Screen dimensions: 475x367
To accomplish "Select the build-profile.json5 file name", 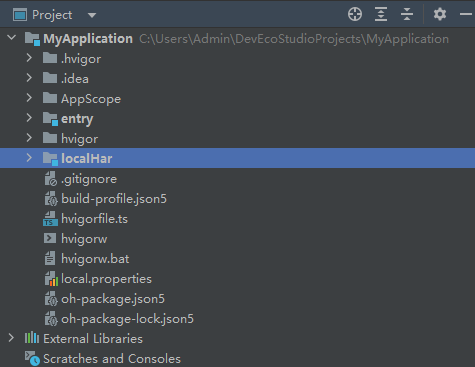I will click(x=114, y=199).
